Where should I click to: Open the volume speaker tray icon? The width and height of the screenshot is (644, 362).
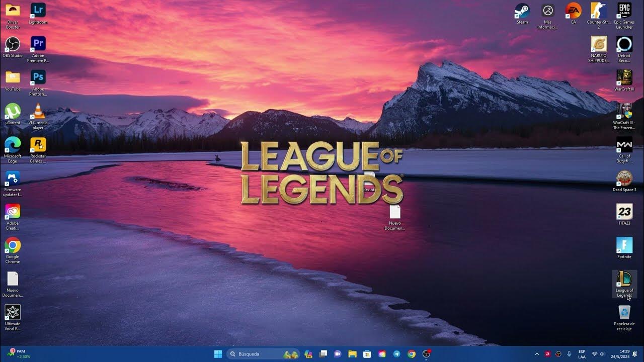pos(602,354)
